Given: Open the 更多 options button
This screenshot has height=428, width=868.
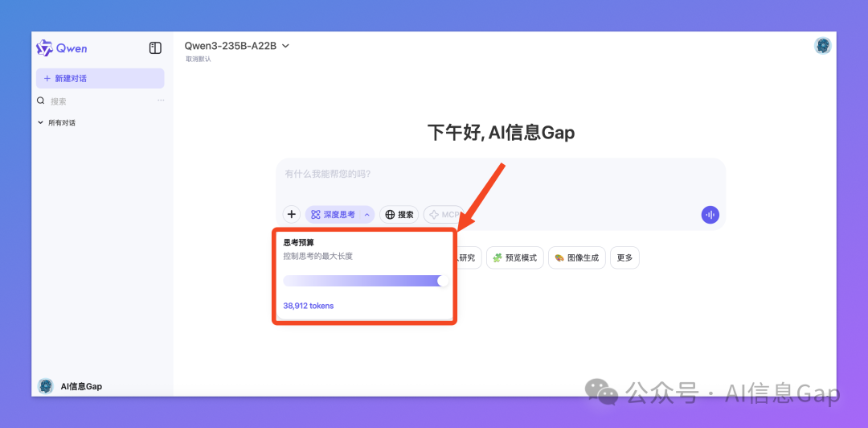Looking at the screenshot, I should pos(624,257).
